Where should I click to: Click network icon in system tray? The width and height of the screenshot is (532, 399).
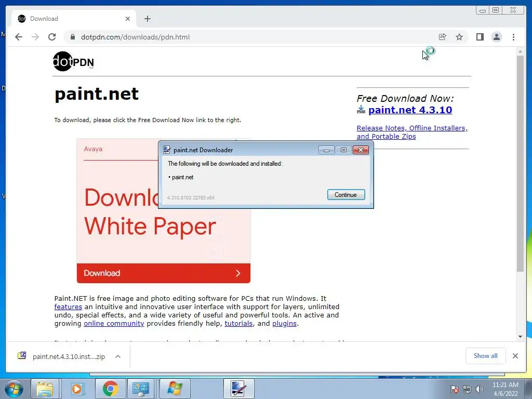point(467,389)
